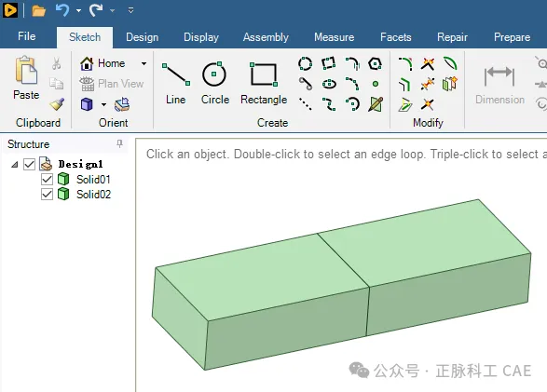Viewport: 547px width, 392px height.
Task: Open the Home view dropdown arrow
Action: point(144,63)
